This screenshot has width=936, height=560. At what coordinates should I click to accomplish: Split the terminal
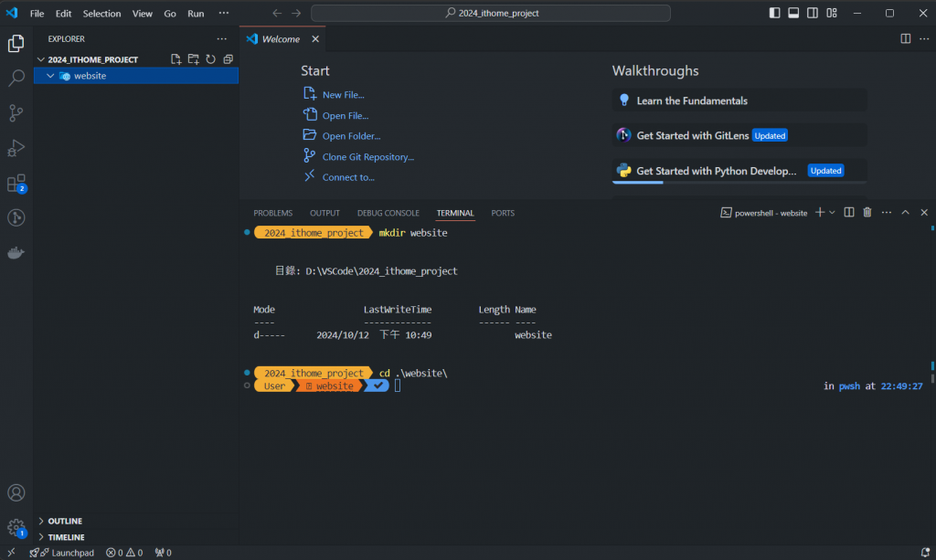point(849,212)
